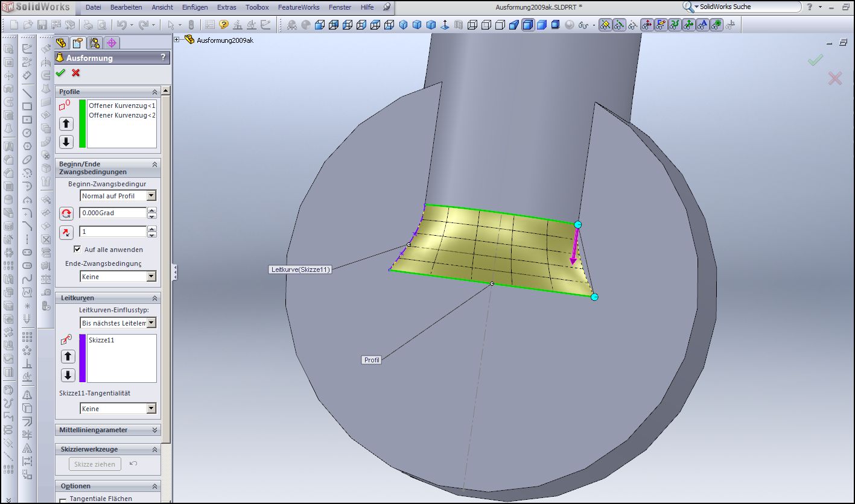Toggle the 'Tangentiale Flächen' checkbox

(x=63, y=499)
